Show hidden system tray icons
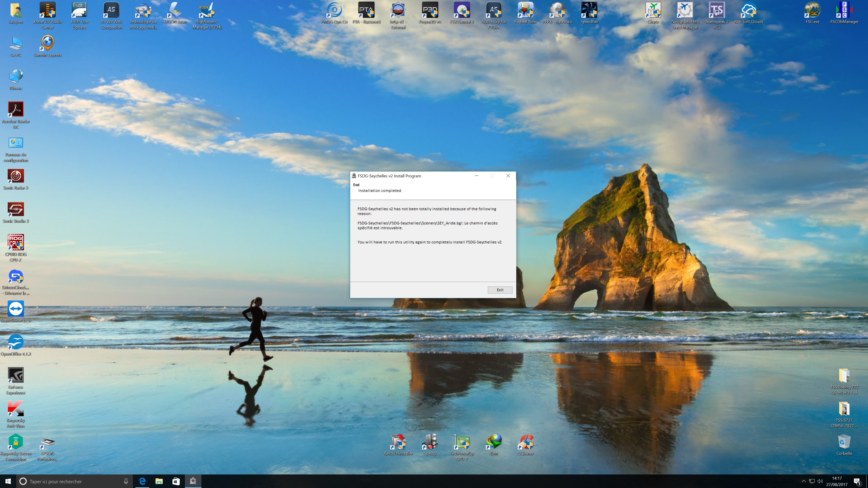868x488 pixels. [x=803, y=481]
